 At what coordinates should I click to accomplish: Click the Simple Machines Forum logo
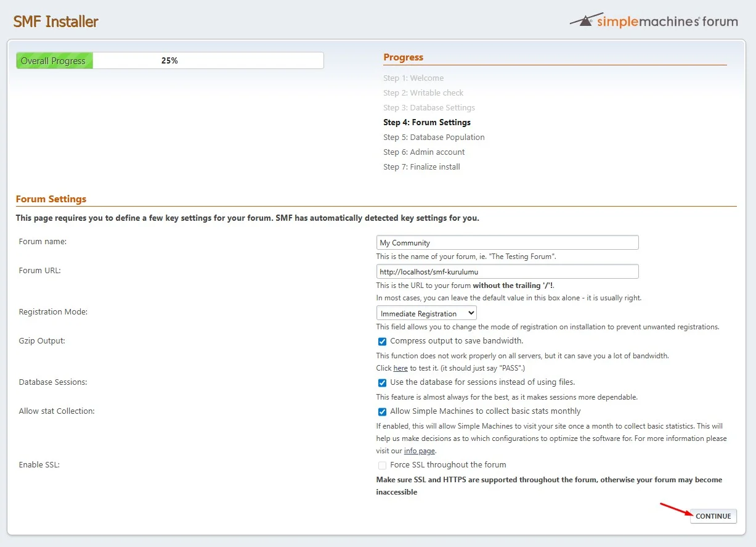[x=654, y=20]
